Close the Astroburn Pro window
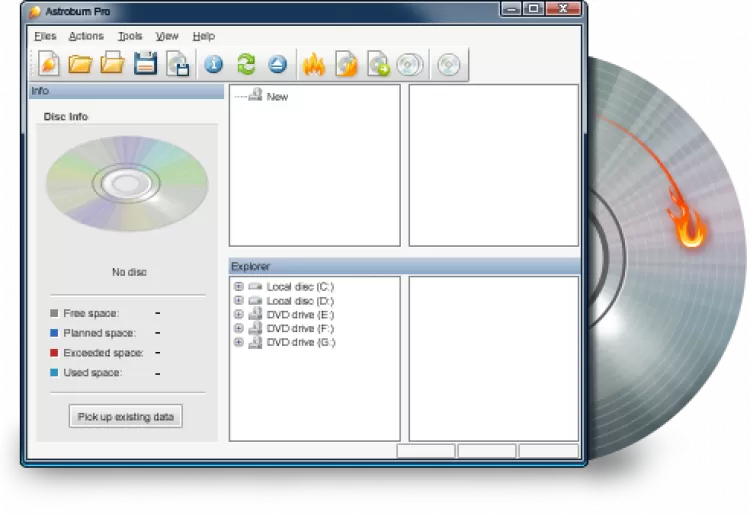This screenshot has height=515, width=750. (563, 9)
